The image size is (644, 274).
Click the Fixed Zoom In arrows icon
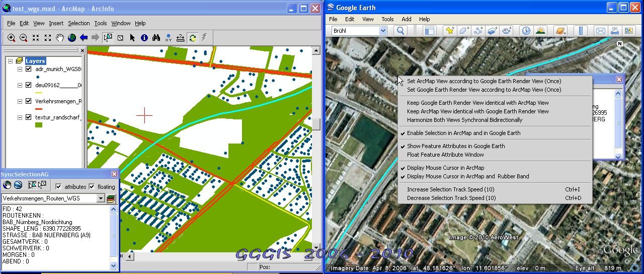(x=36, y=38)
